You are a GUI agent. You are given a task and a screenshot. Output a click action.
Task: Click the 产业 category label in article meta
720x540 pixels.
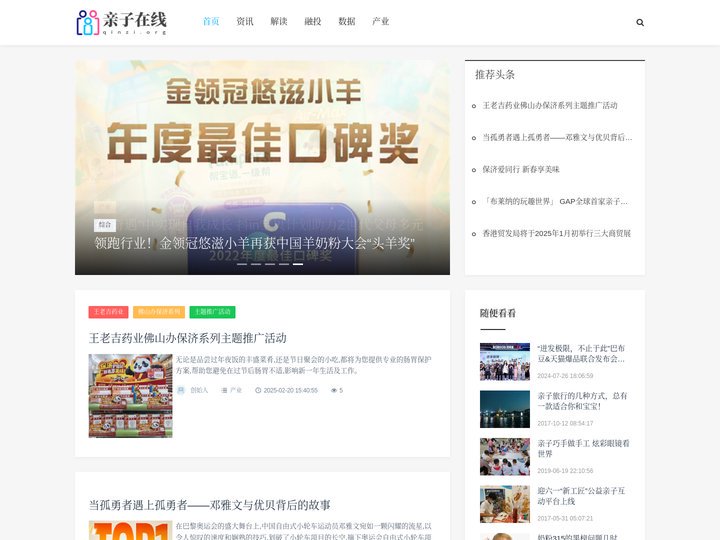point(236,390)
